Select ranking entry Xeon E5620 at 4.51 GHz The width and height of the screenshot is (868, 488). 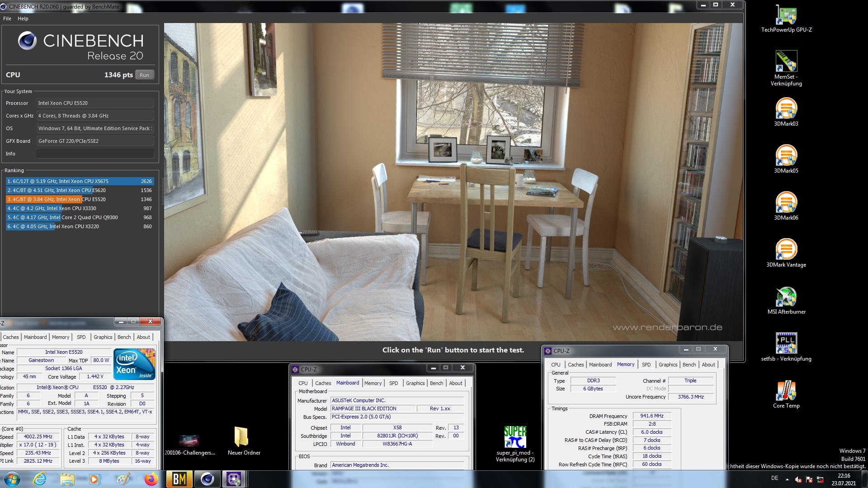coord(80,190)
